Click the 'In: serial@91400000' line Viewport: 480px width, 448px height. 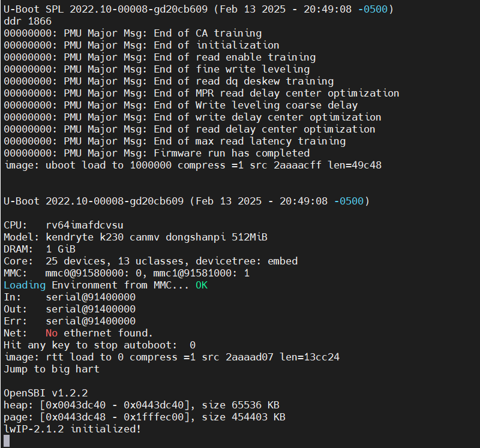pyautogui.click(x=70, y=297)
